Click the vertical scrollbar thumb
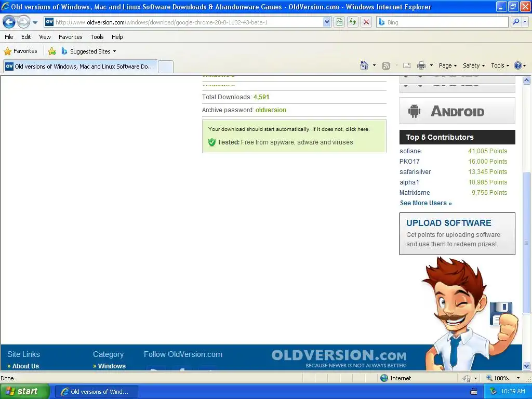This screenshot has height=399, width=532. click(x=527, y=242)
